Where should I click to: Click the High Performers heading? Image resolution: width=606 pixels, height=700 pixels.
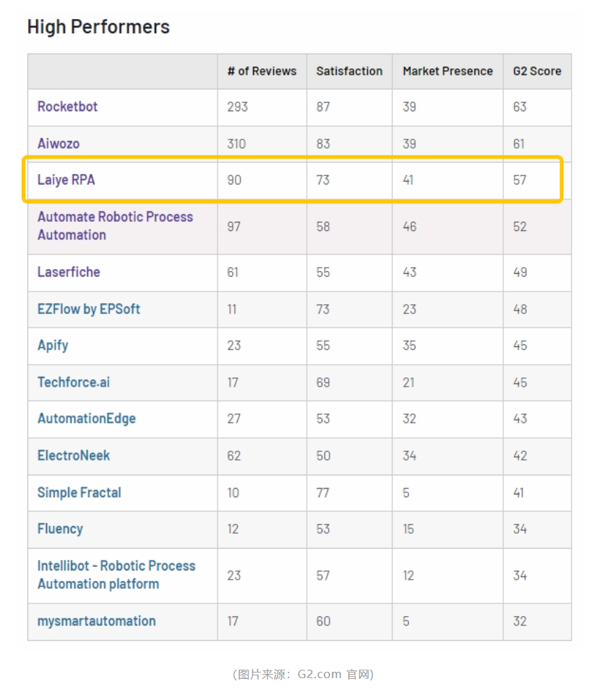[x=99, y=27]
